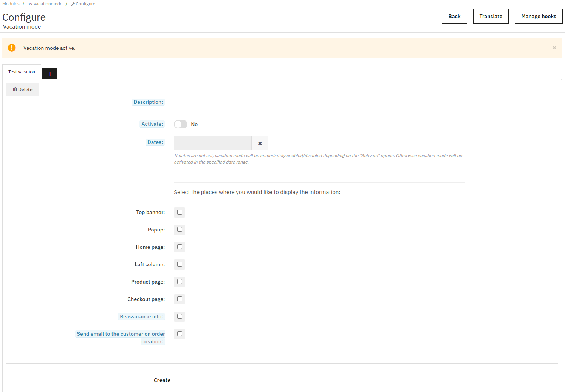Tick the Checkout page checkbox
The height and width of the screenshot is (392, 565).
coord(180,299)
